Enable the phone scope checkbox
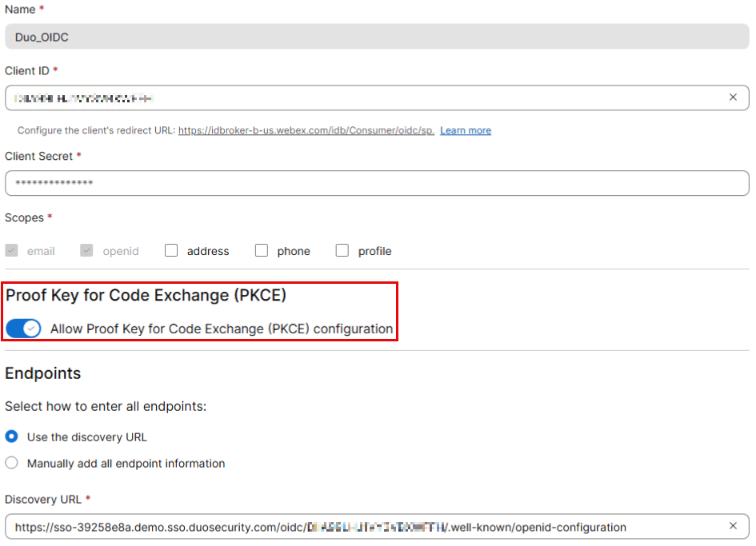This screenshot has height=546, width=756. [x=262, y=251]
